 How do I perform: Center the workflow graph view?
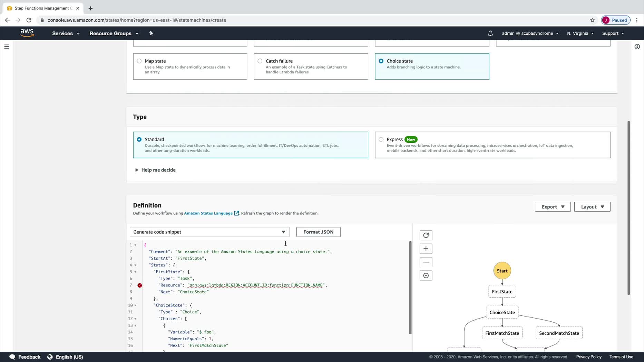point(426,275)
